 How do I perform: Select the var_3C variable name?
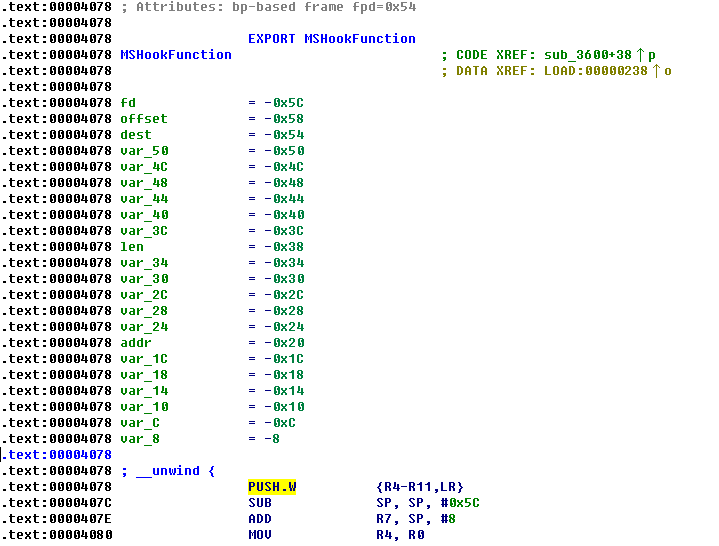point(144,231)
